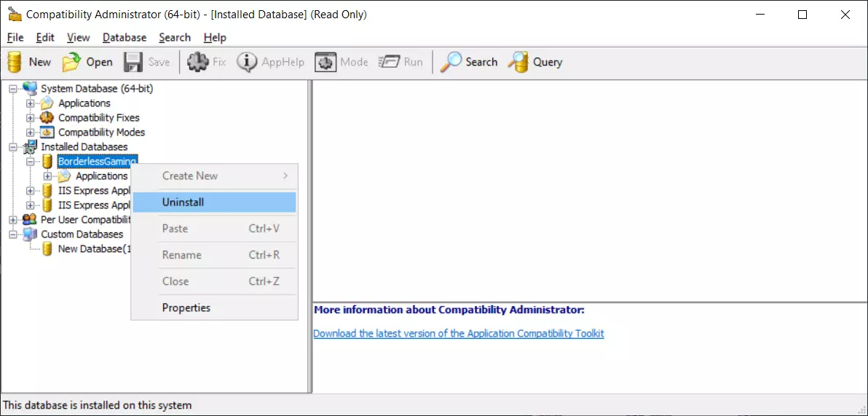Click the Applications icon under System Database
Image resolution: width=868 pixels, height=416 pixels.
tap(47, 103)
